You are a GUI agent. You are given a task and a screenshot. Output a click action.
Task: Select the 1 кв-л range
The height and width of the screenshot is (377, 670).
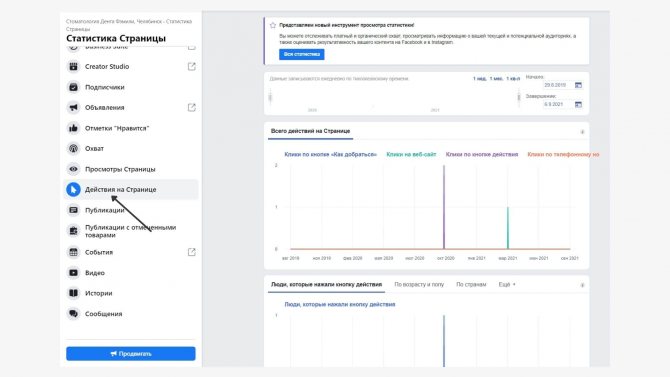513,79
